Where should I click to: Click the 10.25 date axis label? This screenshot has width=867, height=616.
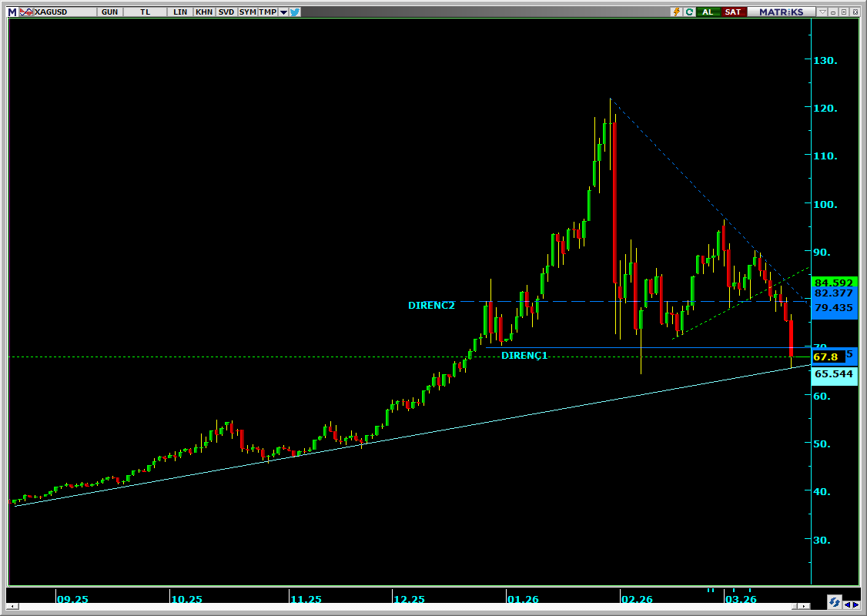click(187, 599)
